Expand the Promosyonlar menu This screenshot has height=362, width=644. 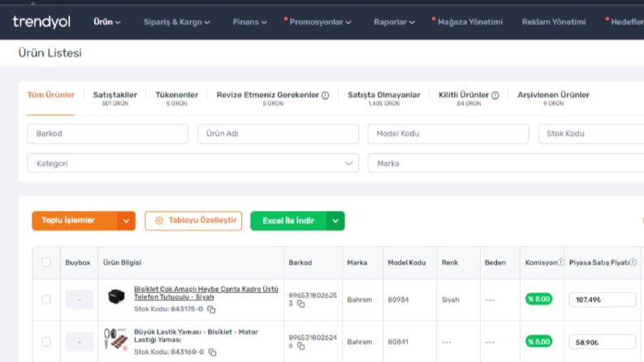tap(320, 22)
